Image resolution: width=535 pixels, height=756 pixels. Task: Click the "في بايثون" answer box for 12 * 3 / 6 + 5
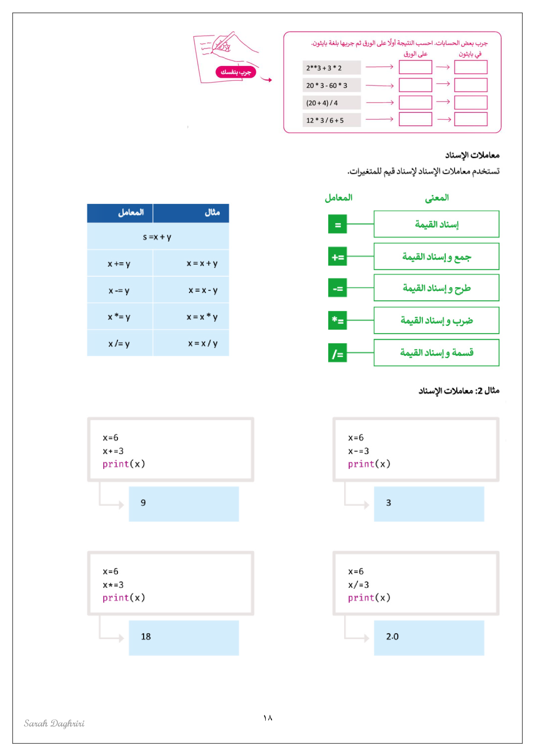pyautogui.click(x=470, y=119)
